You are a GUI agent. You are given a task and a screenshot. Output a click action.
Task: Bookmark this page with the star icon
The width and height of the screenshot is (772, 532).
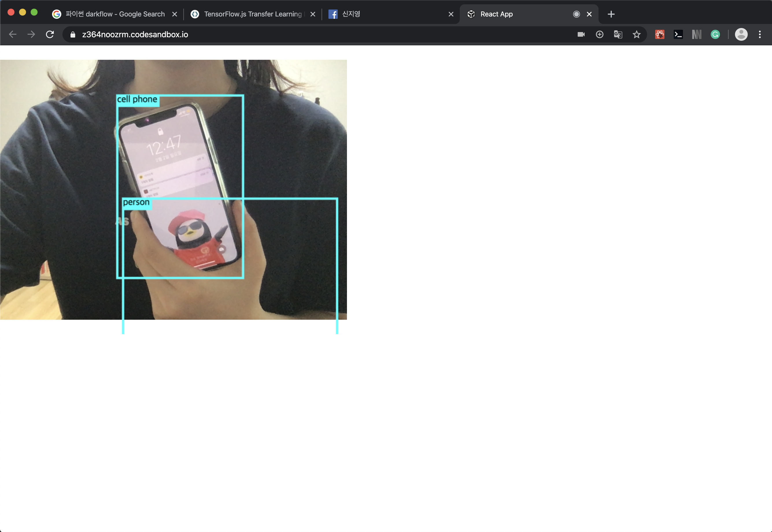637,34
